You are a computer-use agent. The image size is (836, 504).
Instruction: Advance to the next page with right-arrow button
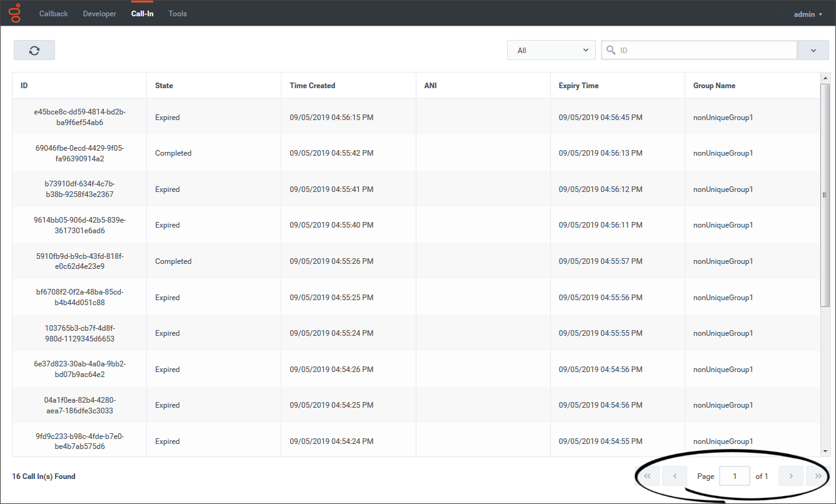point(790,476)
